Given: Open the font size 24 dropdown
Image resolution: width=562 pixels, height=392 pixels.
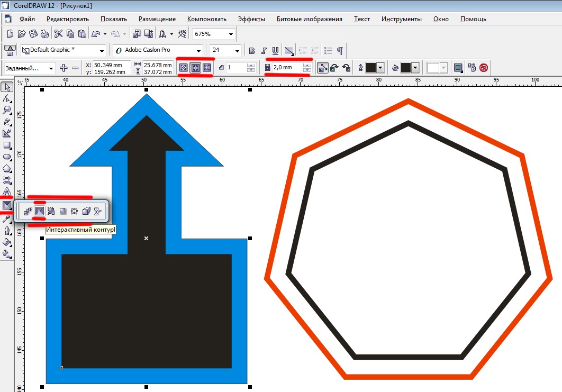Looking at the screenshot, I should tap(237, 51).
